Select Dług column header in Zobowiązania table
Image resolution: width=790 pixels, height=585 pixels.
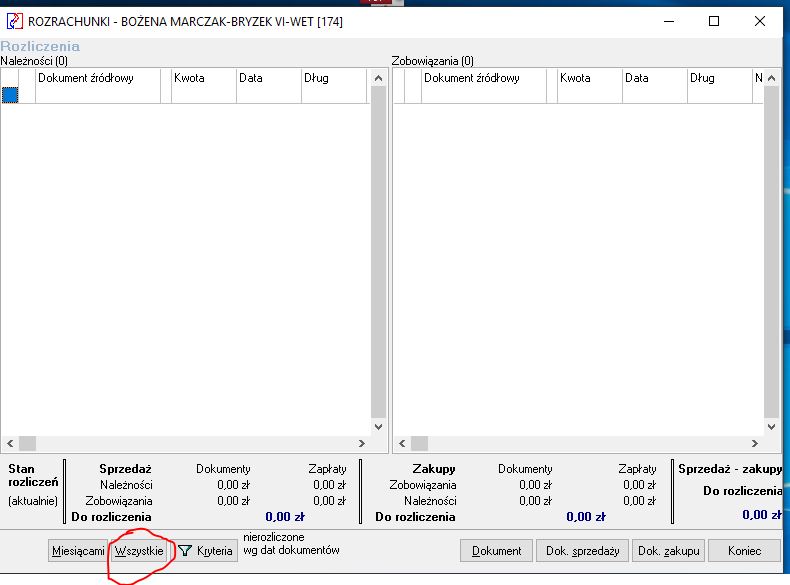pyautogui.click(x=718, y=79)
